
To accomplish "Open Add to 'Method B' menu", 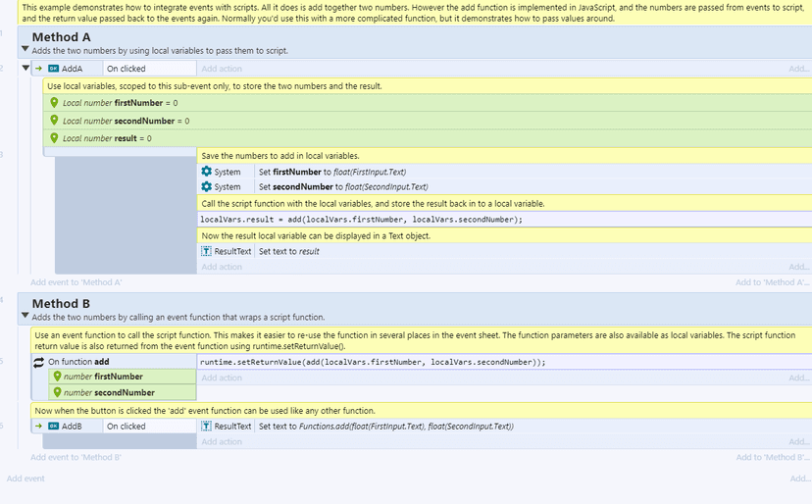I will click(x=773, y=457).
